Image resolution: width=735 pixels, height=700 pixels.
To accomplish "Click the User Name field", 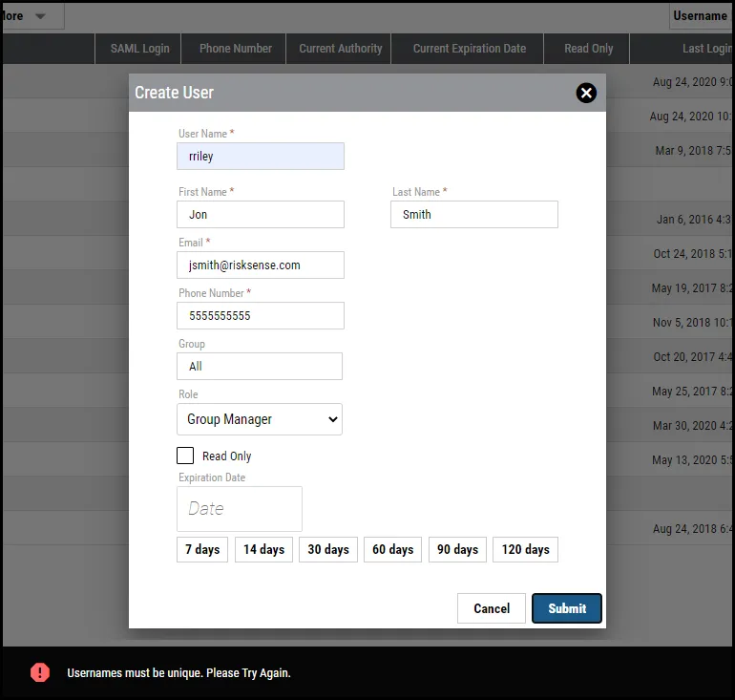I will tap(261, 156).
